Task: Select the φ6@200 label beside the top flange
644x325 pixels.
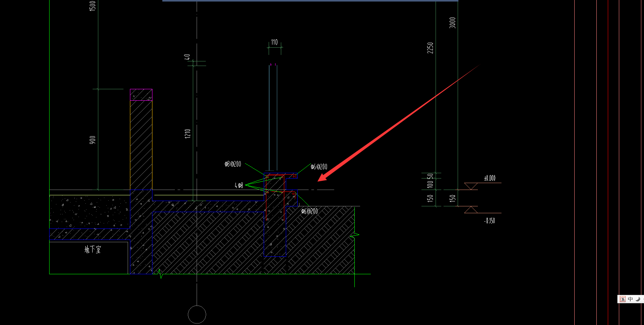Action: click(x=319, y=167)
